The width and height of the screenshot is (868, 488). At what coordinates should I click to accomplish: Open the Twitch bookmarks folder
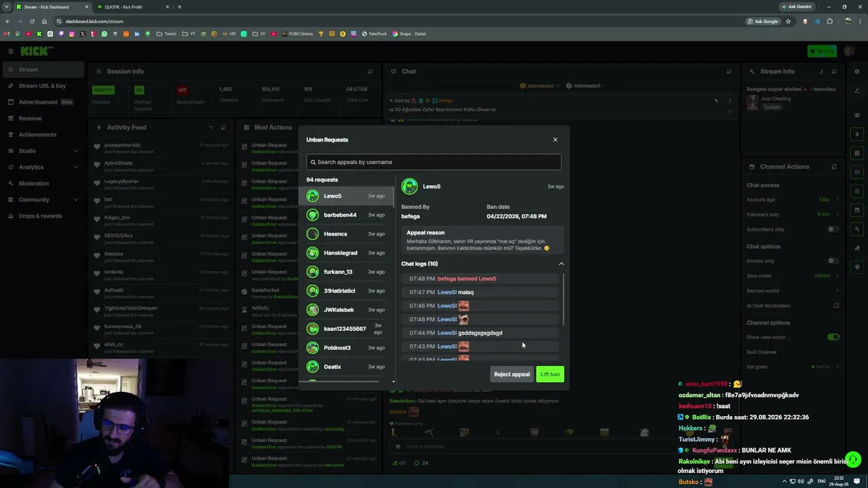coord(166,34)
